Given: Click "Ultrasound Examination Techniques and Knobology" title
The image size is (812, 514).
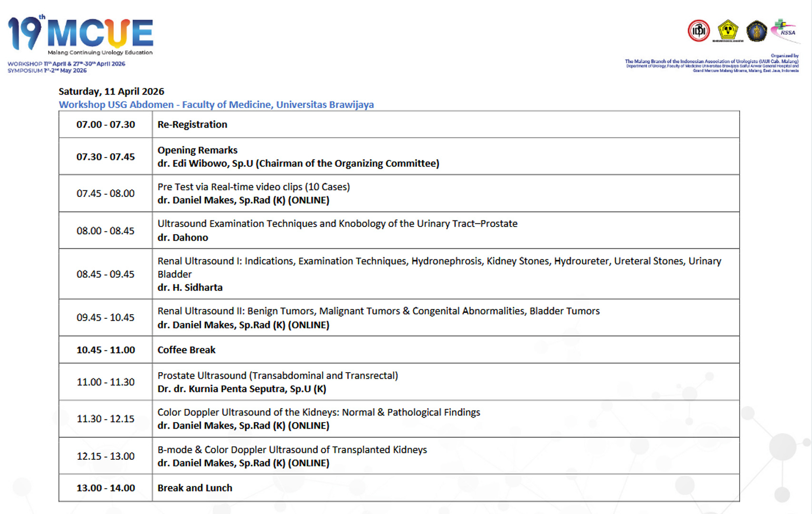Looking at the screenshot, I should tap(337, 224).
